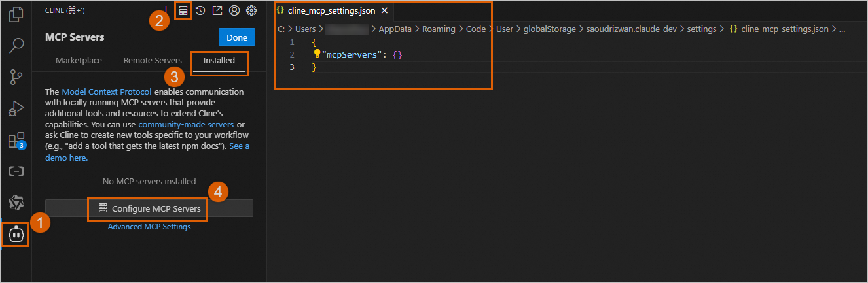This screenshot has height=283, width=868.
Task: Click the MCP Servers heading
Action: click(x=75, y=37)
